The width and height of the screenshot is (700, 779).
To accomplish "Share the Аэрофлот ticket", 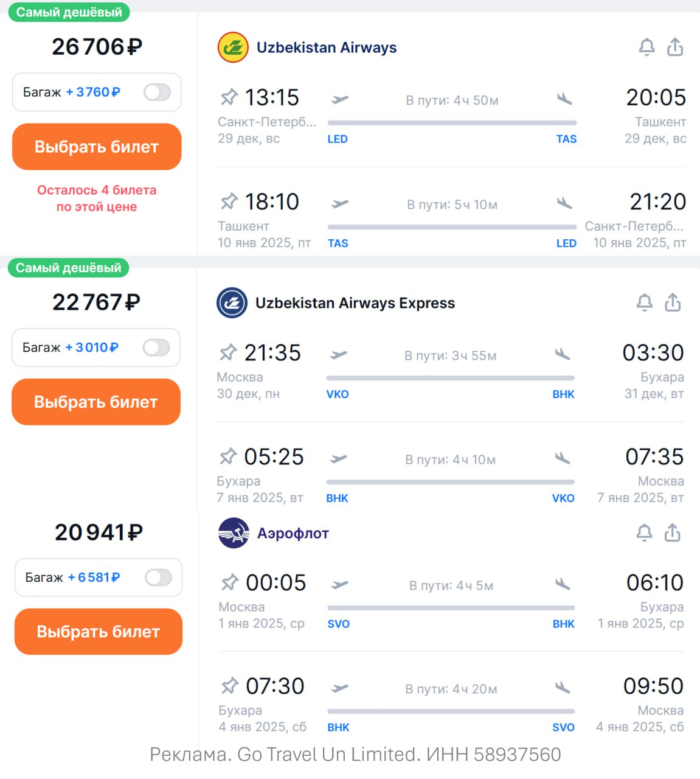I will tap(672, 533).
